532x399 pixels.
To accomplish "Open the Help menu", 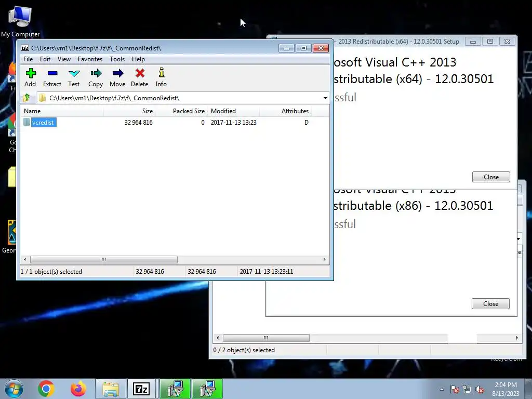I will pos(138,59).
